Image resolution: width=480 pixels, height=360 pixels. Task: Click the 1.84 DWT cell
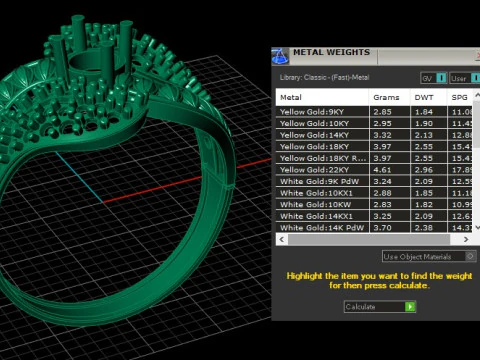428,112
